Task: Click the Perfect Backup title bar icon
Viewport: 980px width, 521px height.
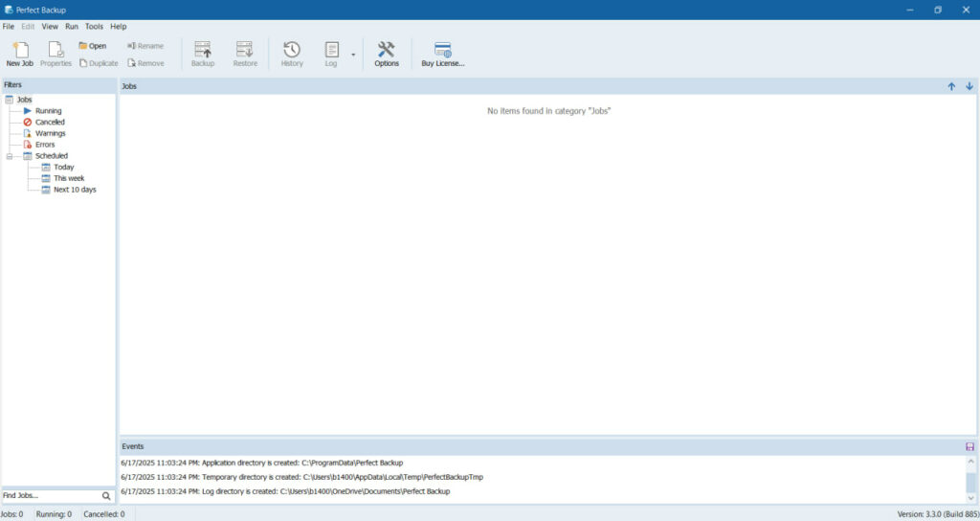Action: 9,10
